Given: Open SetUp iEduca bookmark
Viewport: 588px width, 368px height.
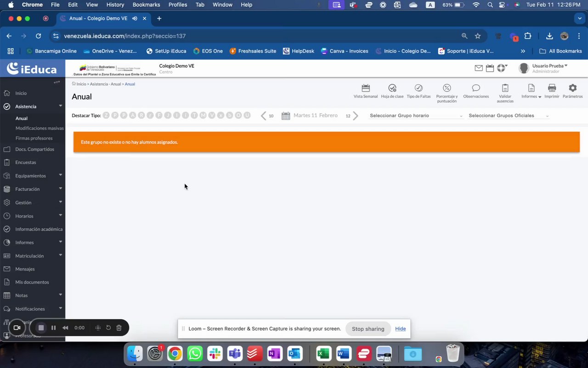Looking at the screenshot, I should [x=166, y=51].
